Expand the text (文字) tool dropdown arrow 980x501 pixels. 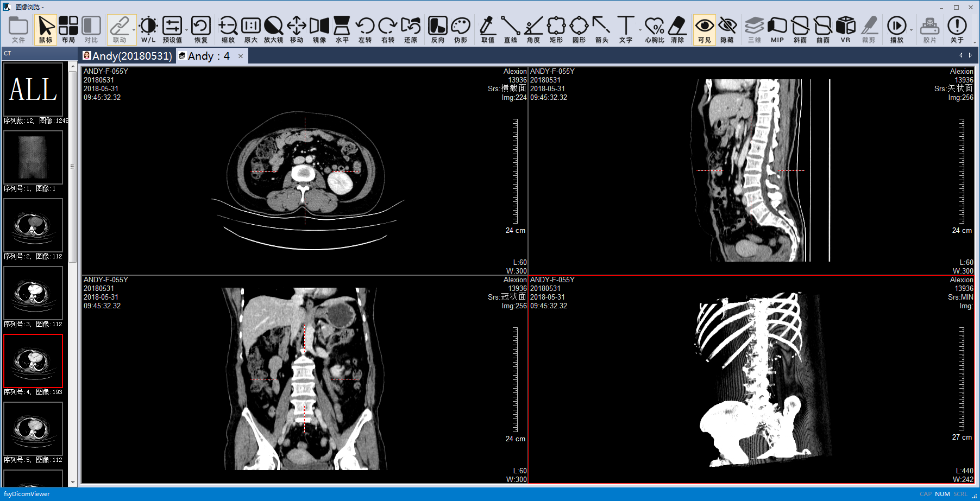tap(640, 30)
